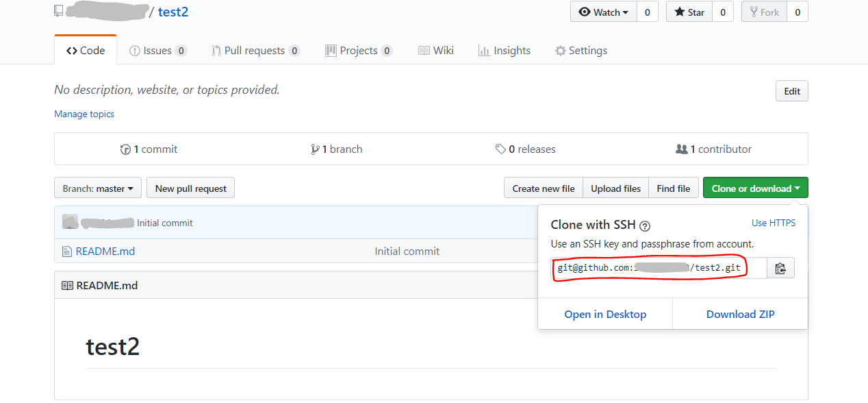Click the Settings tab gear icon

tap(561, 51)
